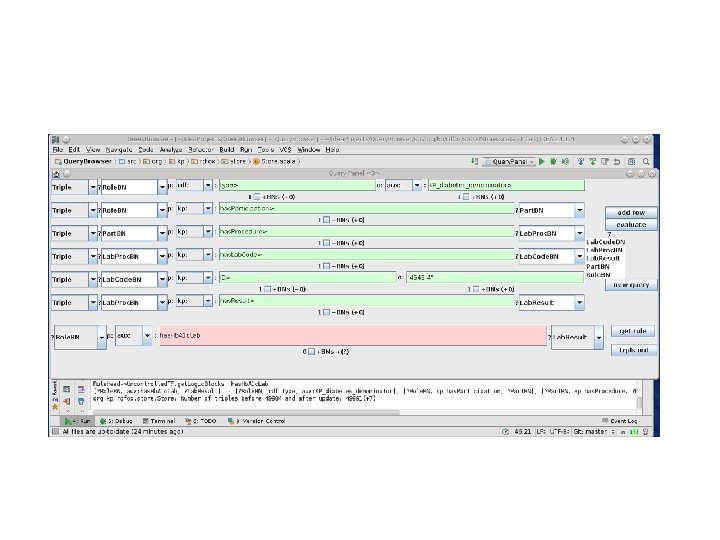This screenshot has width=720, height=540.
Task: Click the green memory indicator in status bar
Action: click(634, 432)
